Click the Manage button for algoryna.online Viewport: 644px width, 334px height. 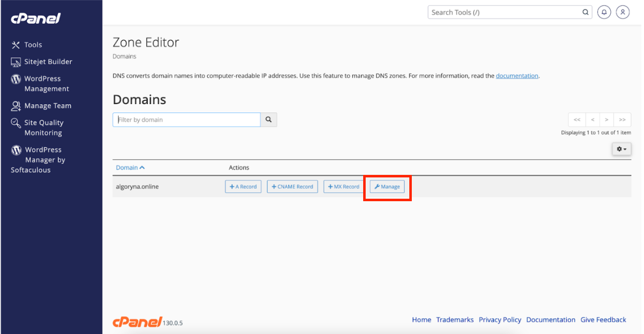coord(387,187)
